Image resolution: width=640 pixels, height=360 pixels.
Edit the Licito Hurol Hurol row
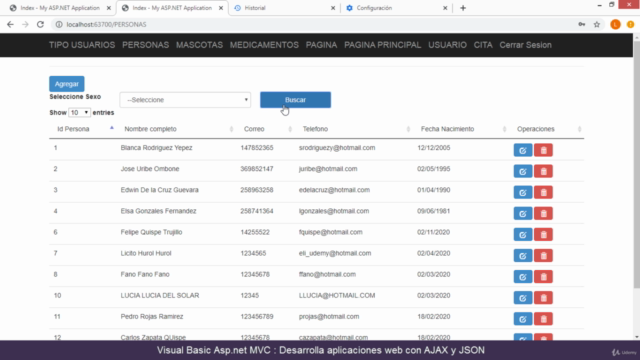tap(522, 256)
